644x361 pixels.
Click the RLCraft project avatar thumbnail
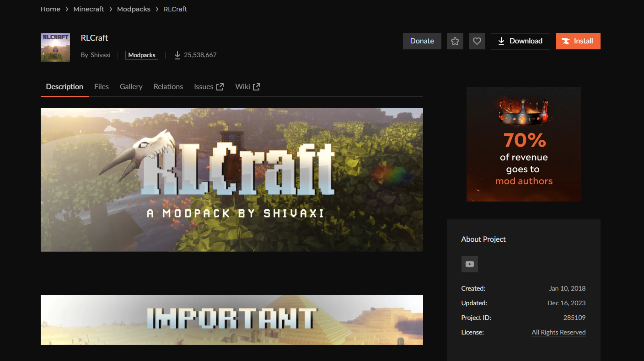55,48
